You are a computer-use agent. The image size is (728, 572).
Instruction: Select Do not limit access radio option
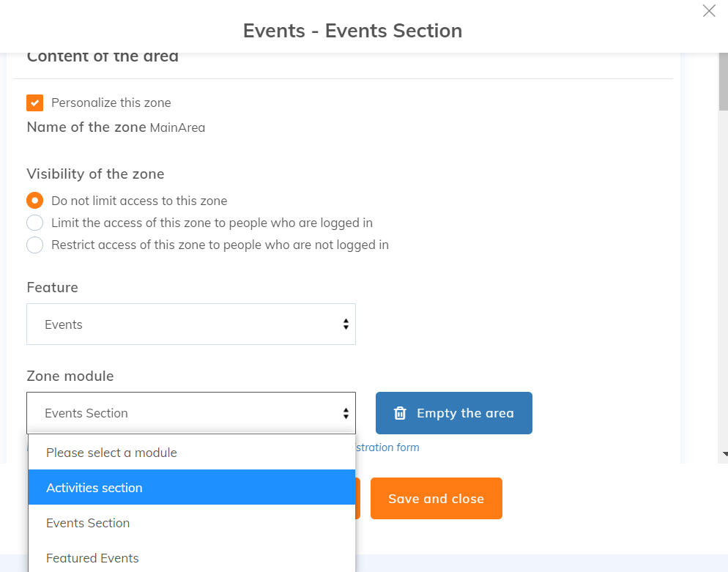point(35,201)
